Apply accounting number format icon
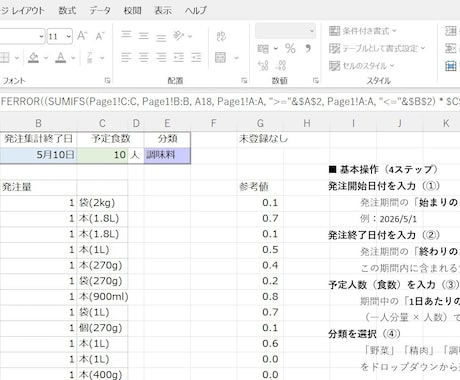This screenshot has width=460, height=380. coord(263,49)
